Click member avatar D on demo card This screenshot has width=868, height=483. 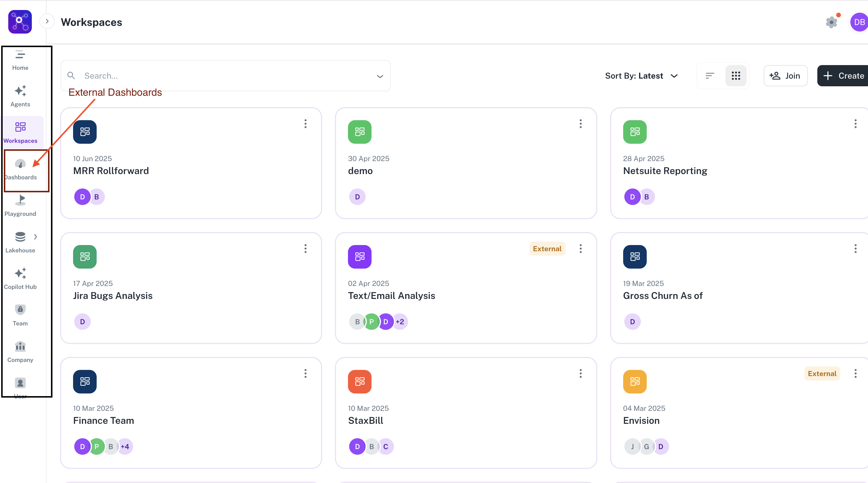point(357,197)
